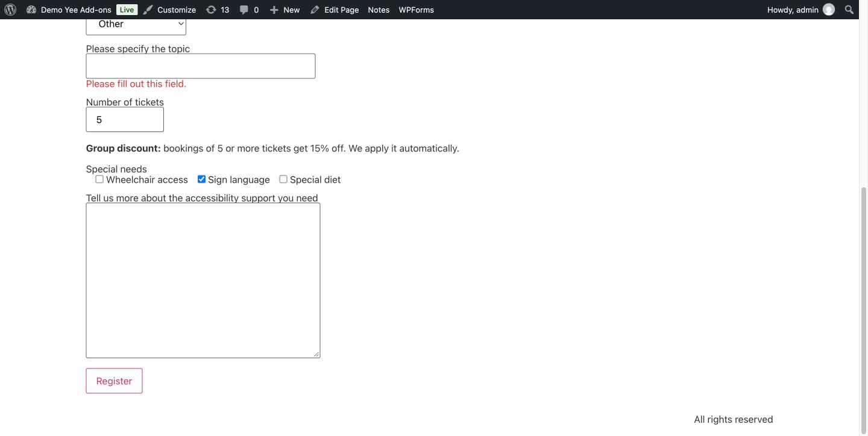Click the updates count 13

point(225,10)
